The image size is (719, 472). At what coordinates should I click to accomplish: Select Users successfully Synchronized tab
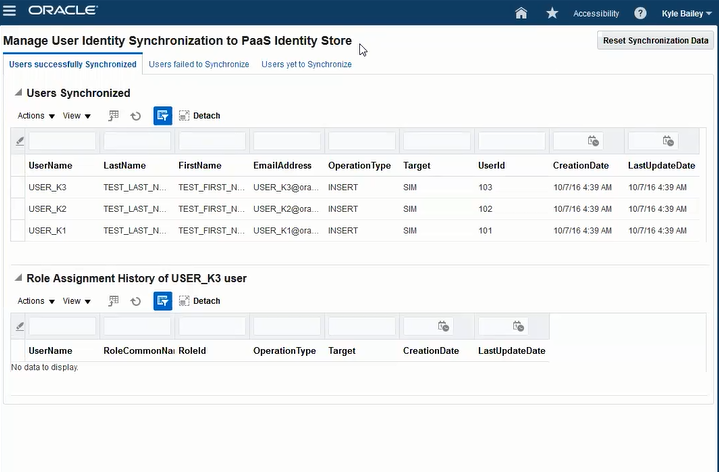pos(72,64)
